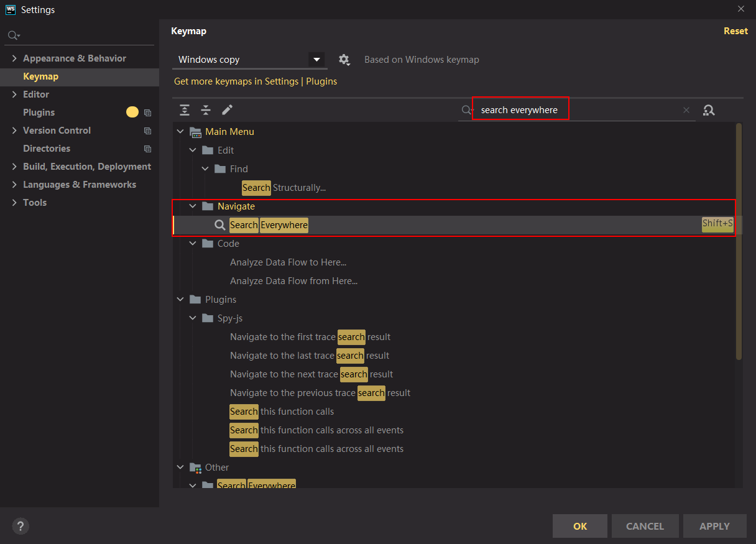This screenshot has height=544, width=756.
Task: Click the copy icon next to Version Control
Action: 147,131
